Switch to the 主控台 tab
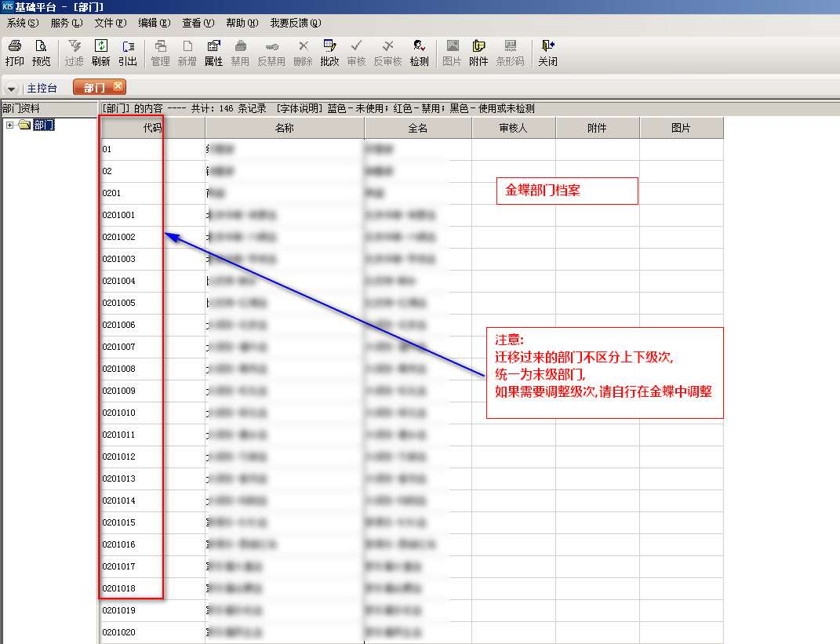840x644 pixels. point(42,89)
